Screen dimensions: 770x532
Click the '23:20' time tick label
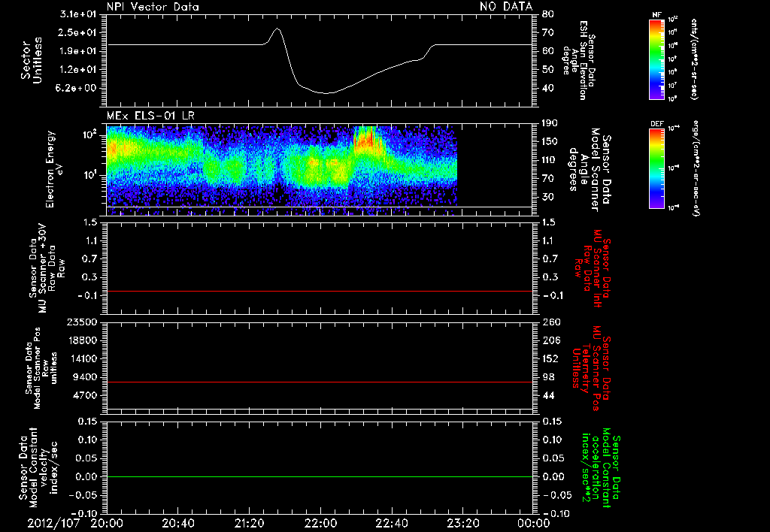463,523
